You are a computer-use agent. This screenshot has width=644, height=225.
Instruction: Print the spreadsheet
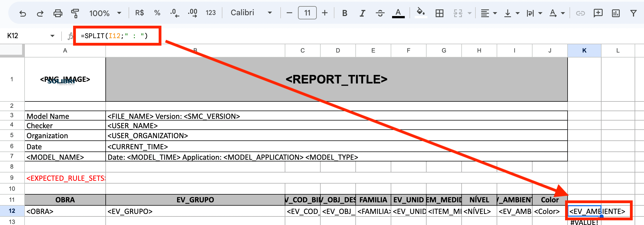(58, 13)
